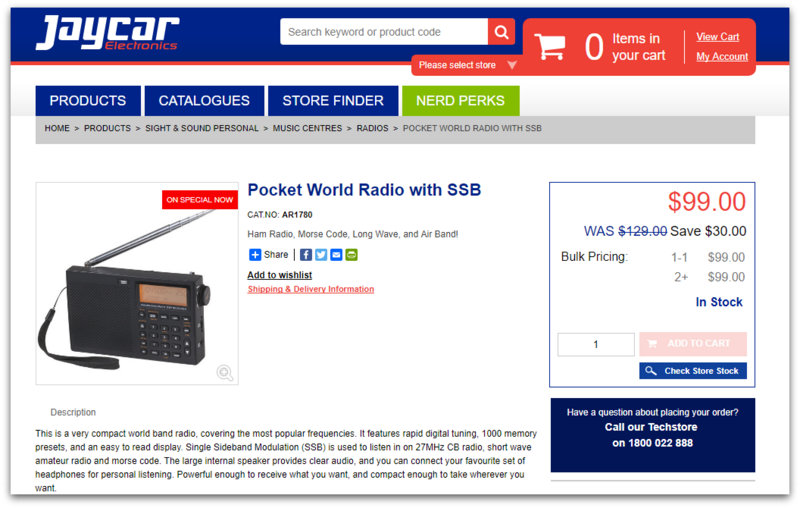The width and height of the screenshot is (800, 508).
Task: Email this product via envelope icon
Action: [336, 255]
